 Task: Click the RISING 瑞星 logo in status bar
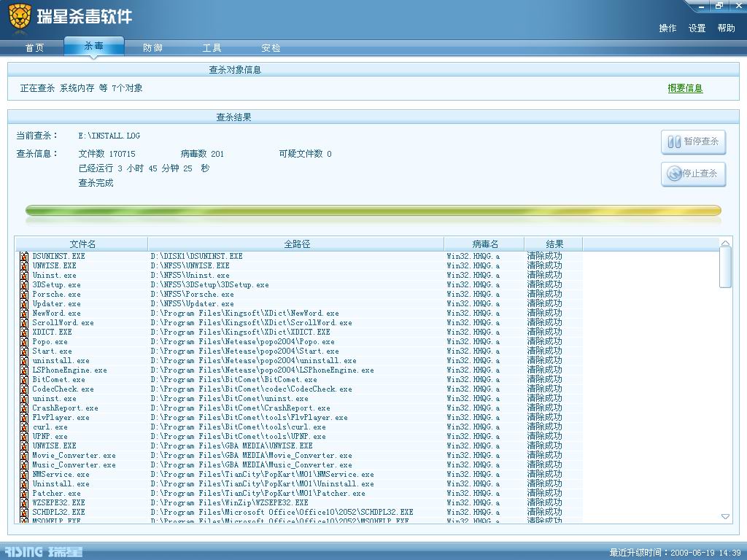tap(43, 552)
